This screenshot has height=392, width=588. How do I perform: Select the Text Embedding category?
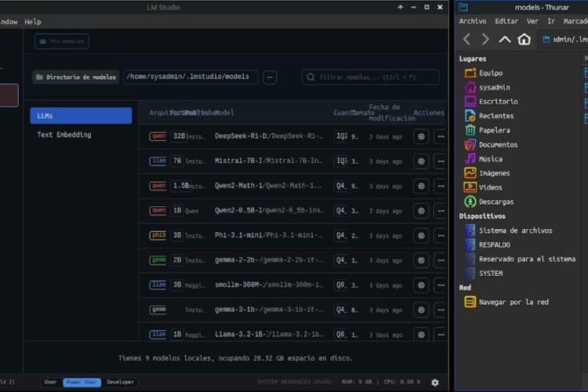[x=64, y=135]
